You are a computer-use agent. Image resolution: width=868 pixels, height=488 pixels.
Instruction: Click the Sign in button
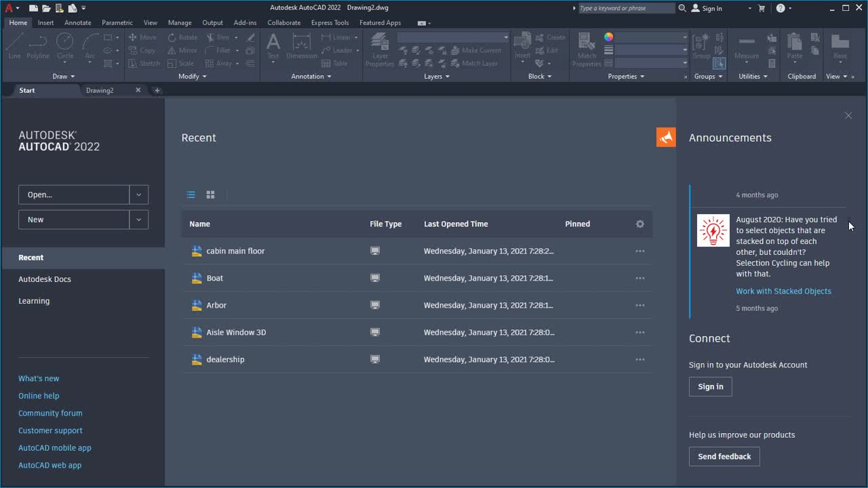tap(710, 386)
